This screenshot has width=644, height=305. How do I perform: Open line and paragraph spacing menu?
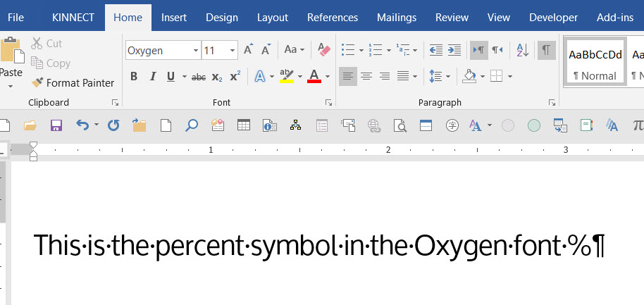[x=440, y=76]
